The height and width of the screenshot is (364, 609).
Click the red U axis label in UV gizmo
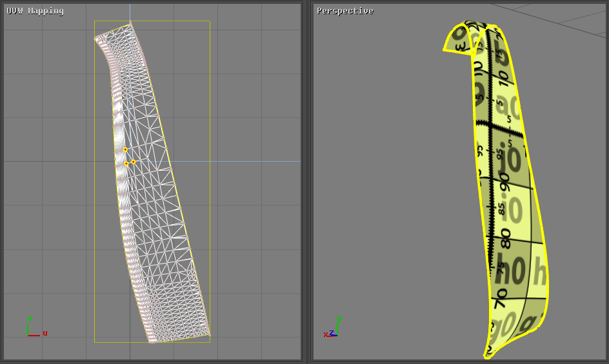tap(45, 333)
